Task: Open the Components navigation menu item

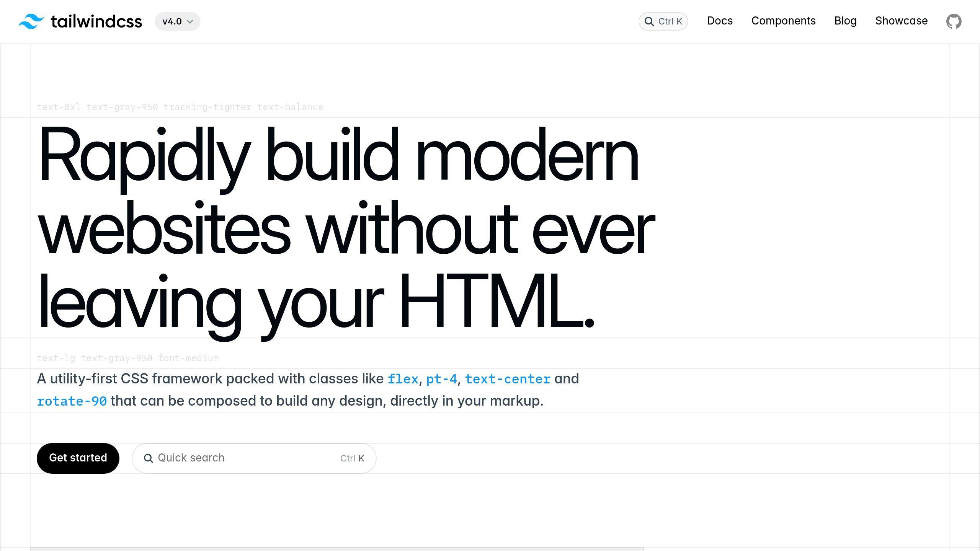Action: click(x=784, y=21)
